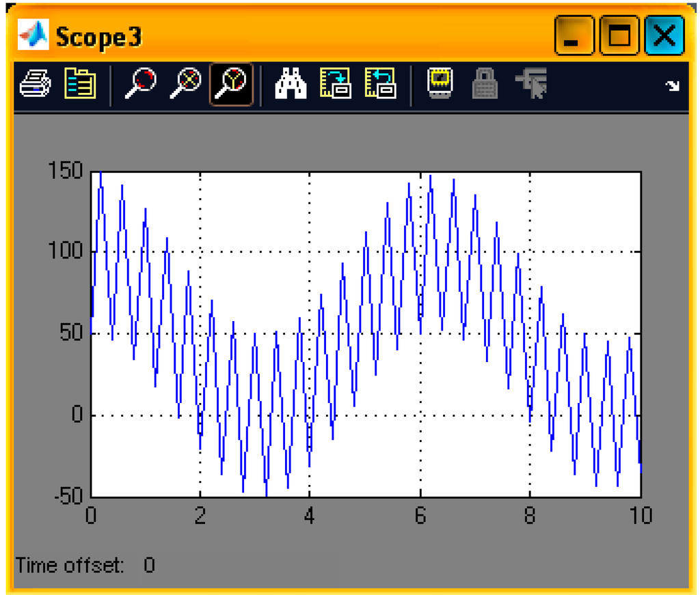This screenshot has height=595, width=700.
Task: Open the Signal selection tool
Action: click(531, 85)
